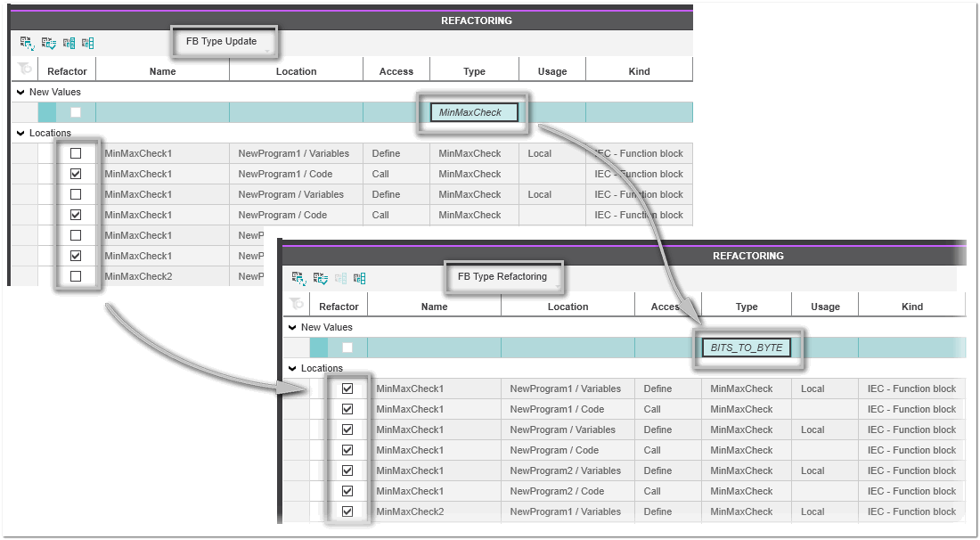Collapse Locations group in FB Type Refactoring panel
This screenshot has width=980, height=540.
(x=292, y=368)
